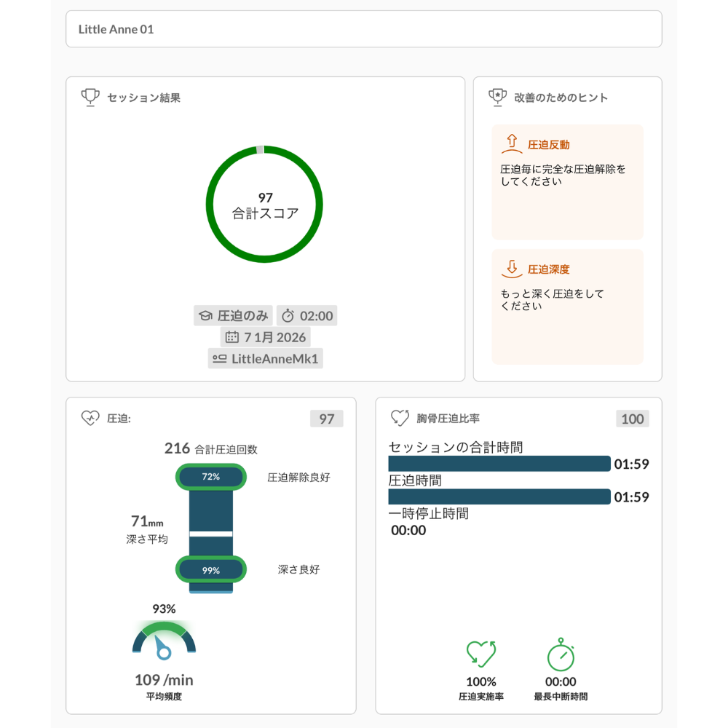The width and height of the screenshot is (728, 728).
Task: Click the 100 score badge in 胸骨圧迫比率
Action: 632,419
